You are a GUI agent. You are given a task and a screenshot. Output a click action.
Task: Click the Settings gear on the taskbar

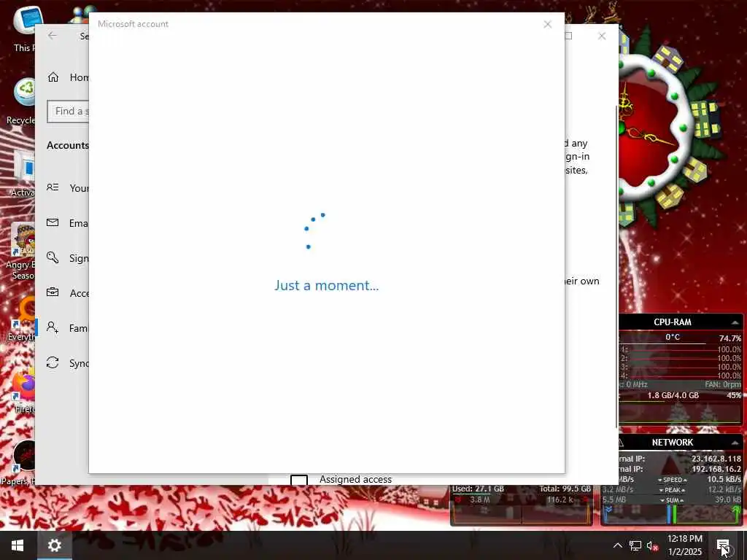54,545
